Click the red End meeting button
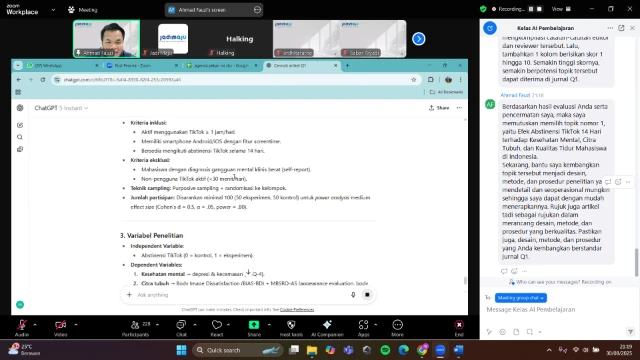640x360 pixels. 459,325
